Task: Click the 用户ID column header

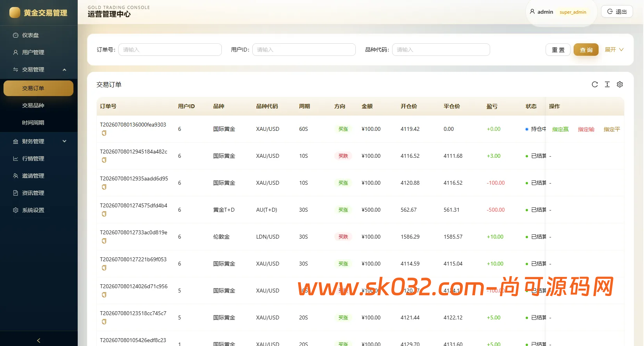Action: (x=186, y=106)
